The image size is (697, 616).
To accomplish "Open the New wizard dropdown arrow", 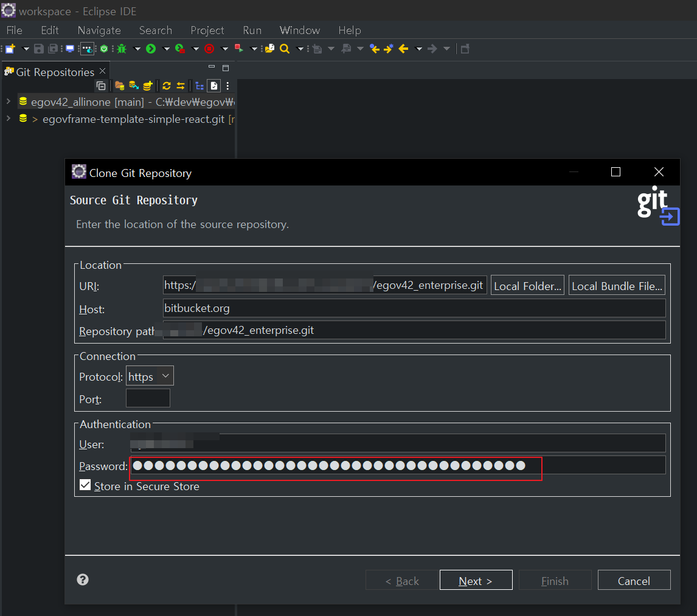I will pyautogui.click(x=26, y=49).
